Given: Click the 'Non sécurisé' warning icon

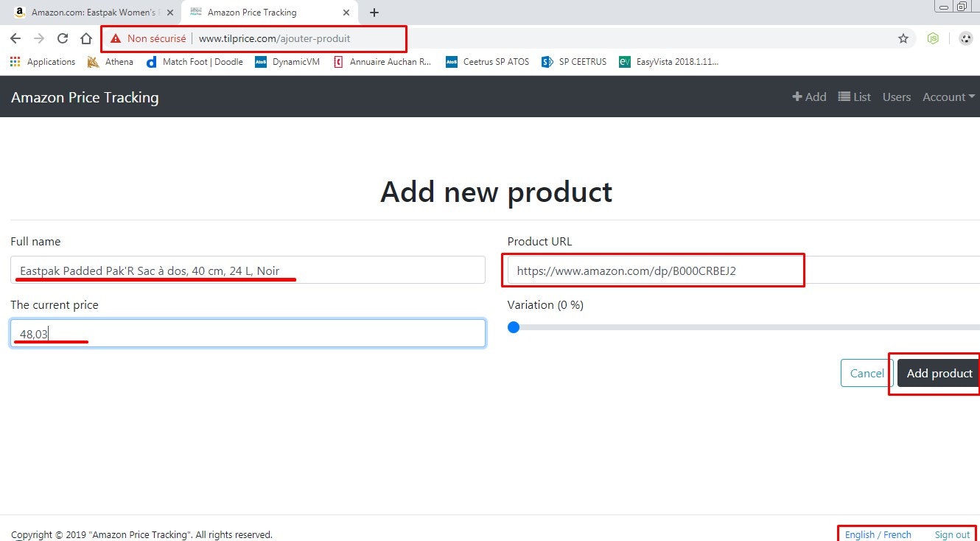Looking at the screenshot, I should click(x=116, y=38).
